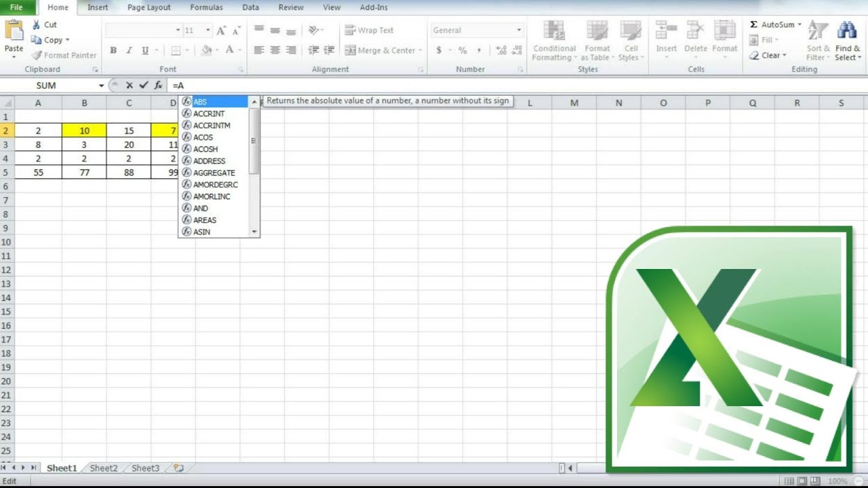Toggle Bold formatting

[x=113, y=50]
